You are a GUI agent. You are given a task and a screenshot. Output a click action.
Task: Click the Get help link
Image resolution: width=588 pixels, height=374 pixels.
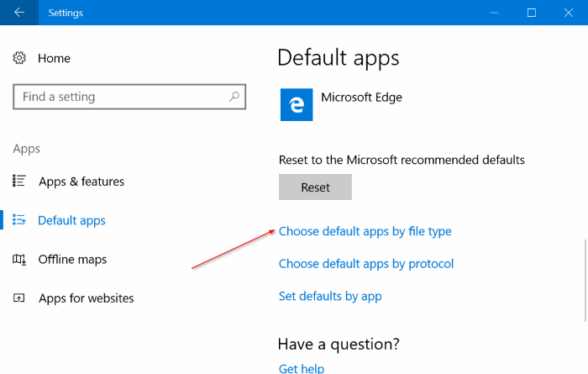tap(302, 368)
